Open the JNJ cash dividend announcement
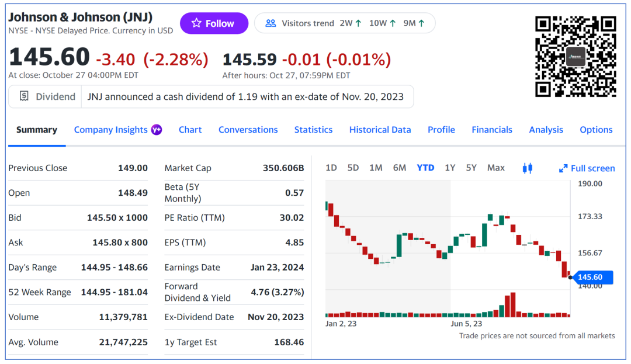Image resolution: width=631 pixels, height=364 pixels. coord(245,96)
